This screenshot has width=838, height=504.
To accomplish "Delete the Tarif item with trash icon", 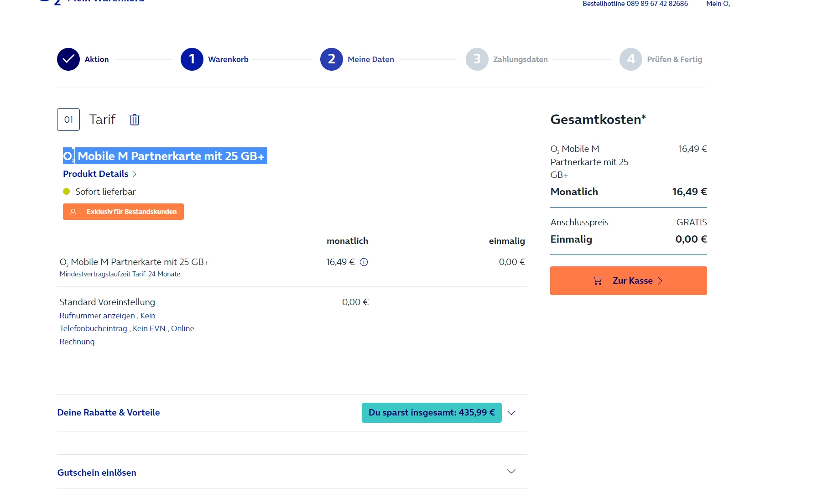I will click(134, 120).
